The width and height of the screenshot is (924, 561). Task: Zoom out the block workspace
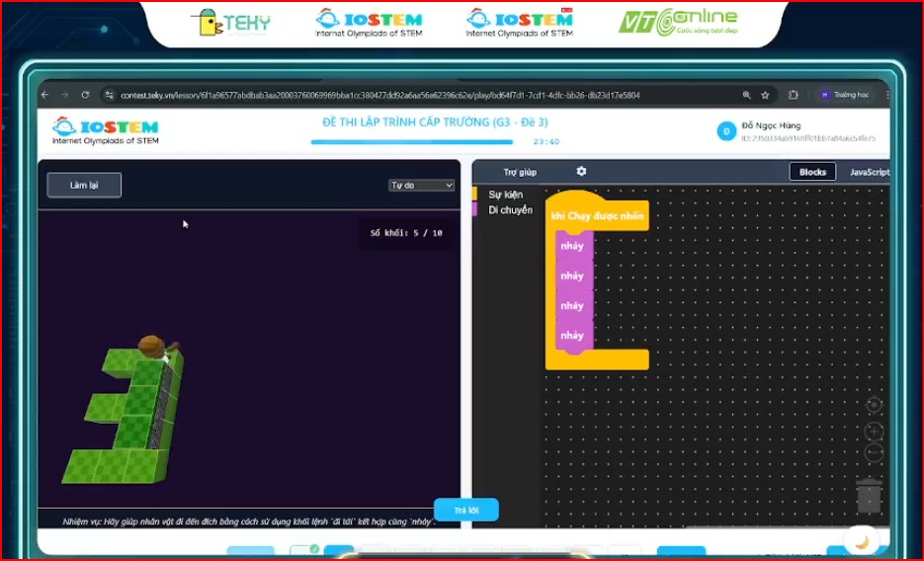point(874,453)
